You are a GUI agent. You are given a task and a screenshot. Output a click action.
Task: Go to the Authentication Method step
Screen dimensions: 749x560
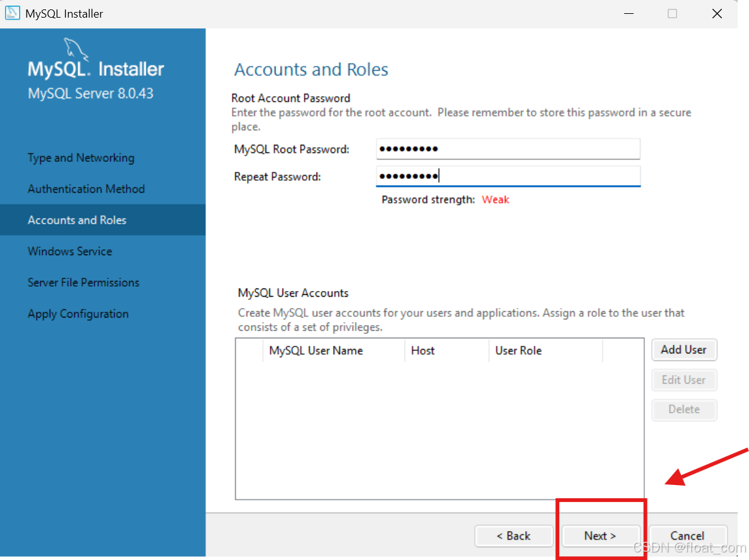click(x=86, y=188)
